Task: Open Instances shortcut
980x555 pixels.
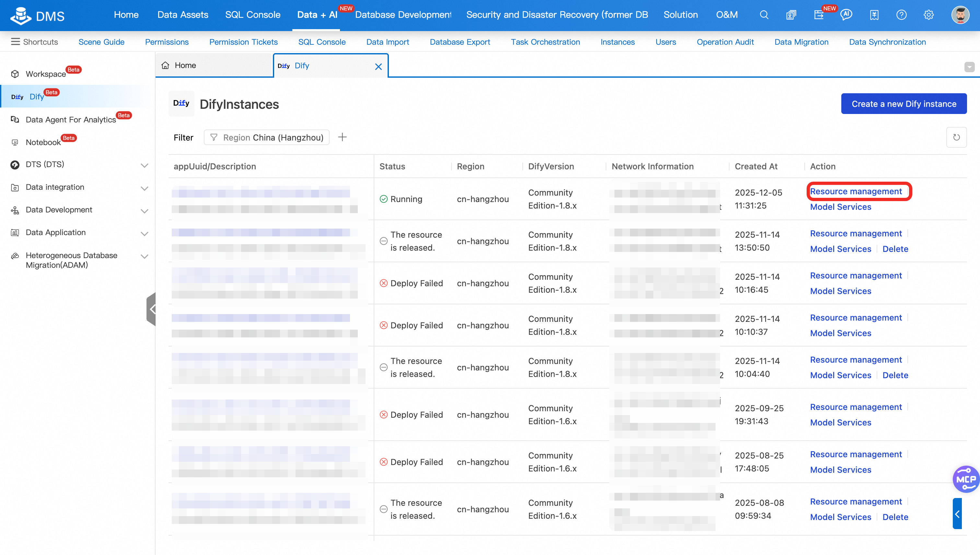Action: [618, 42]
